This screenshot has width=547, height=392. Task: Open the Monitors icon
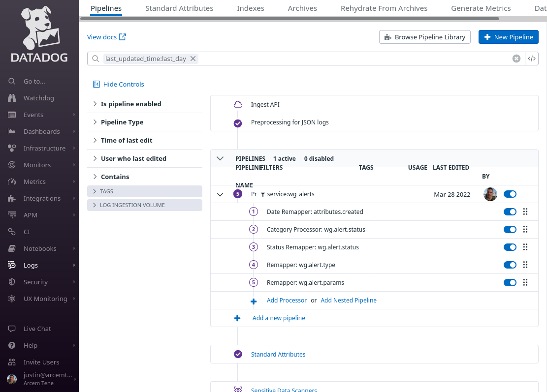click(12, 165)
